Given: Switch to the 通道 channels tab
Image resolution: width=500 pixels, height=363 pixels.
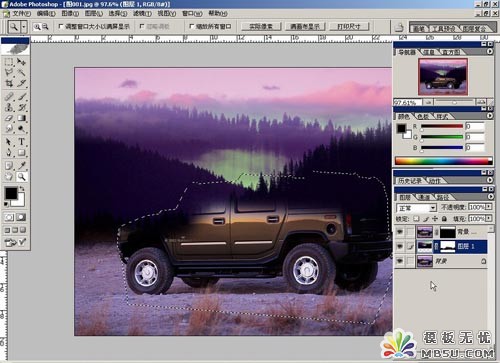Looking at the screenshot, I should [x=424, y=198].
